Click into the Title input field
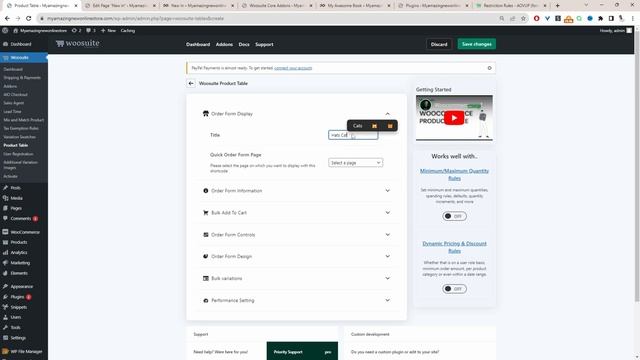The height and width of the screenshot is (360, 640). (353, 135)
